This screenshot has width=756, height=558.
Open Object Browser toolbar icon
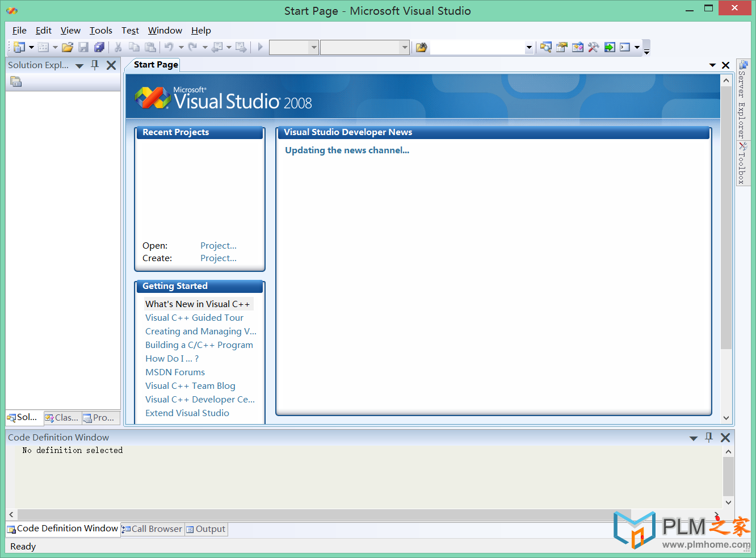point(578,47)
